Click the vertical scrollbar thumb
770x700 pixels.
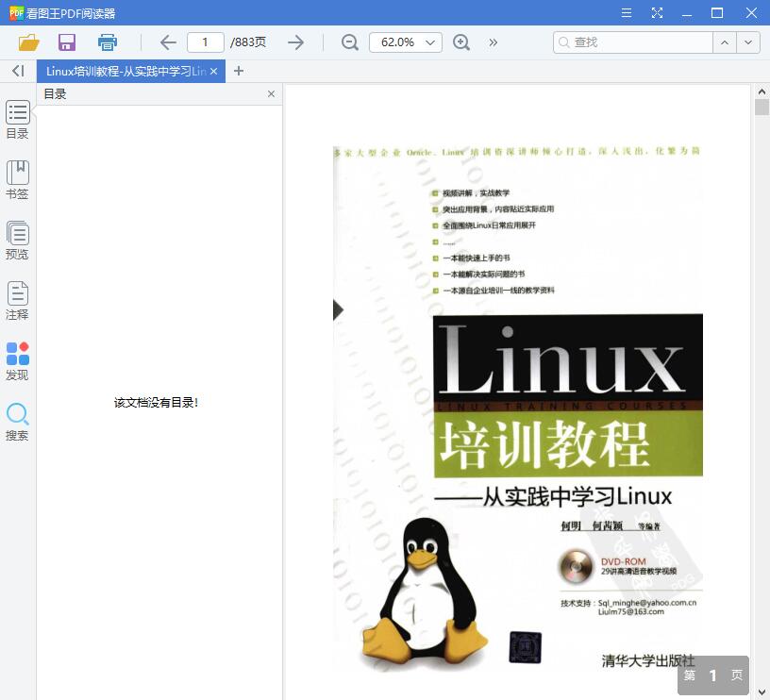coord(762,107)
